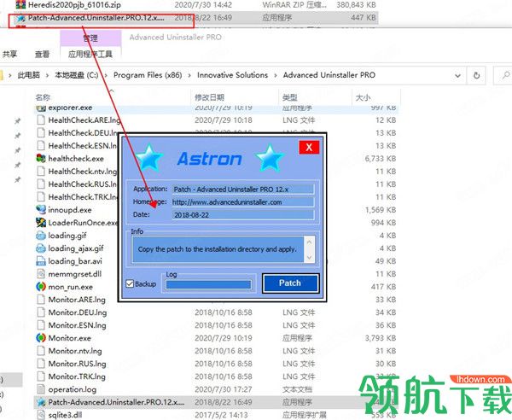Expand chevron after Program Files (x86)
Image resolution: width=512 pixels, height=420 pixels.
pyautogui.click(x=189, y=75)
